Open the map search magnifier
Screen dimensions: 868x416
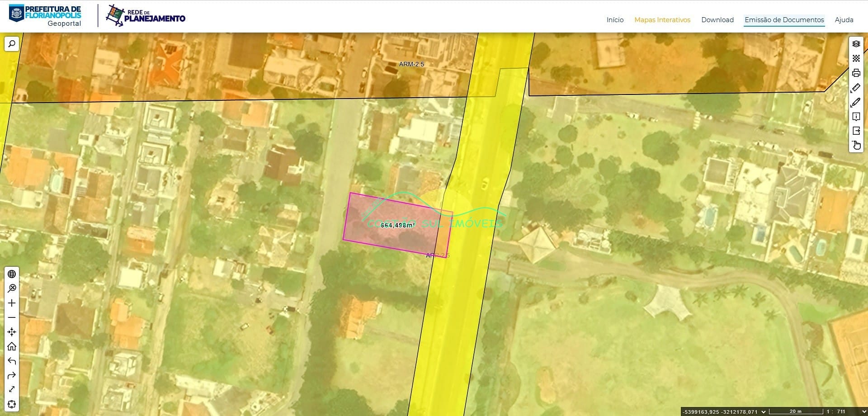pyautogui.click(x=12, y=44)
